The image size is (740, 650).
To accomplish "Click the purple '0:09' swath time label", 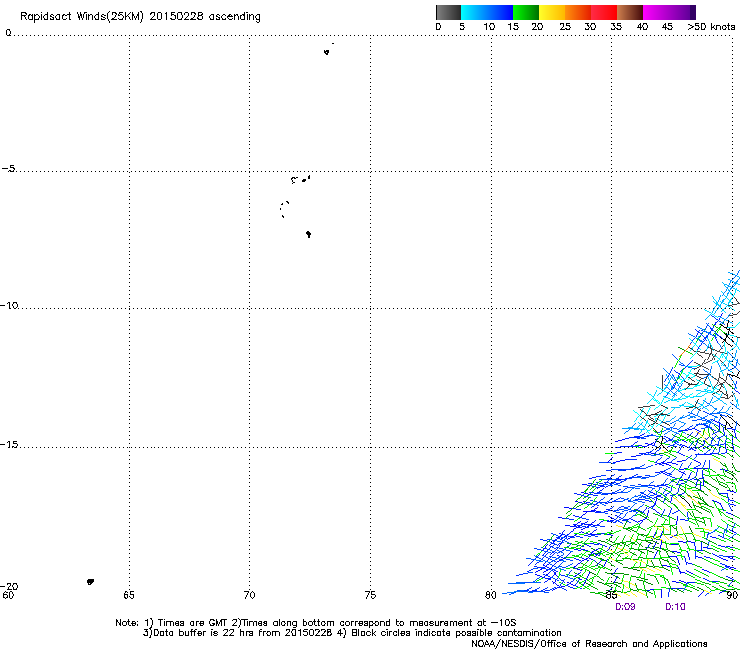I will pos(625,607).
